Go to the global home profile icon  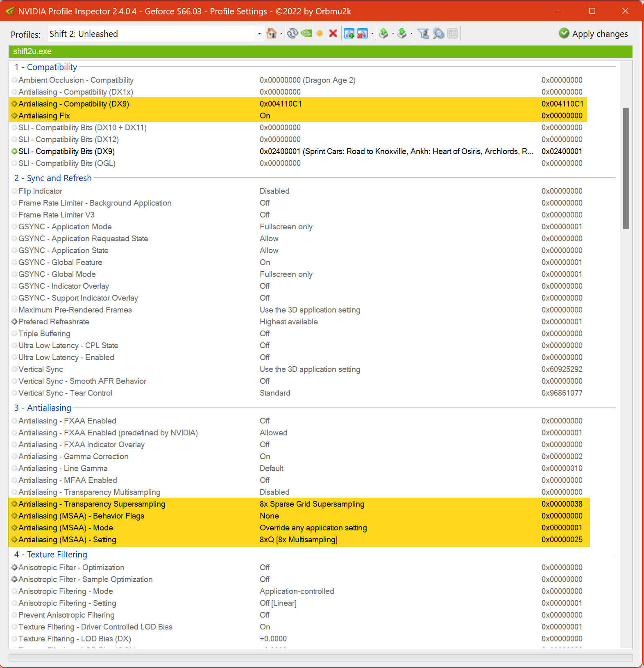click(271, 34)
